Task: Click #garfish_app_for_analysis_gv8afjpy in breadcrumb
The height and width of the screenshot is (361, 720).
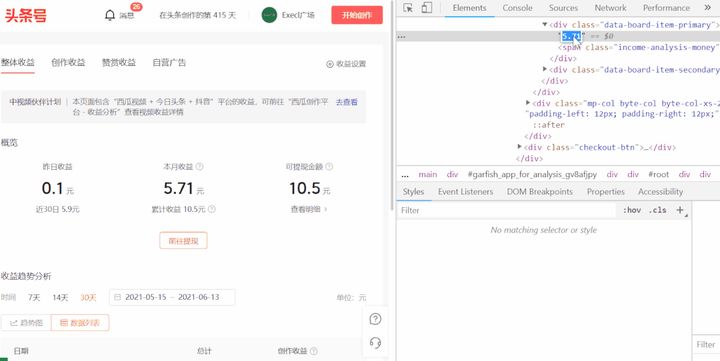Action: (x=532, y=175)
